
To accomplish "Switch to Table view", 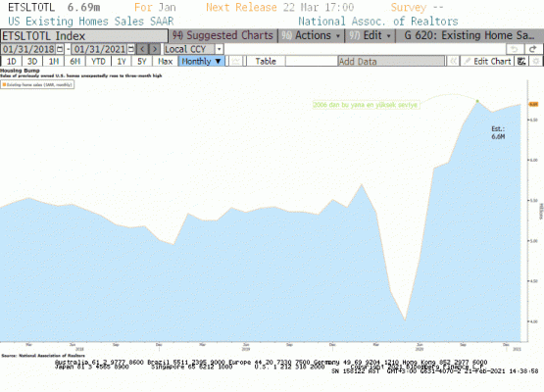I will [x=266, y=62].
